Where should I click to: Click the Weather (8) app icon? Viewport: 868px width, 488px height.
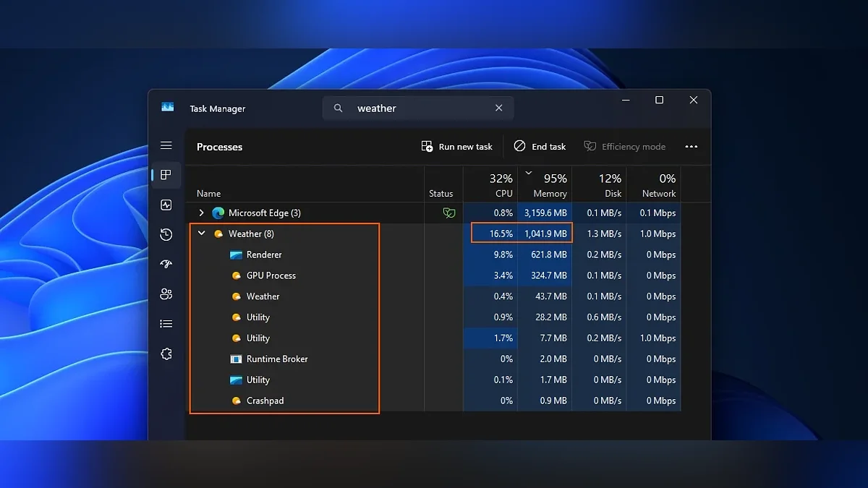[218, 234]
